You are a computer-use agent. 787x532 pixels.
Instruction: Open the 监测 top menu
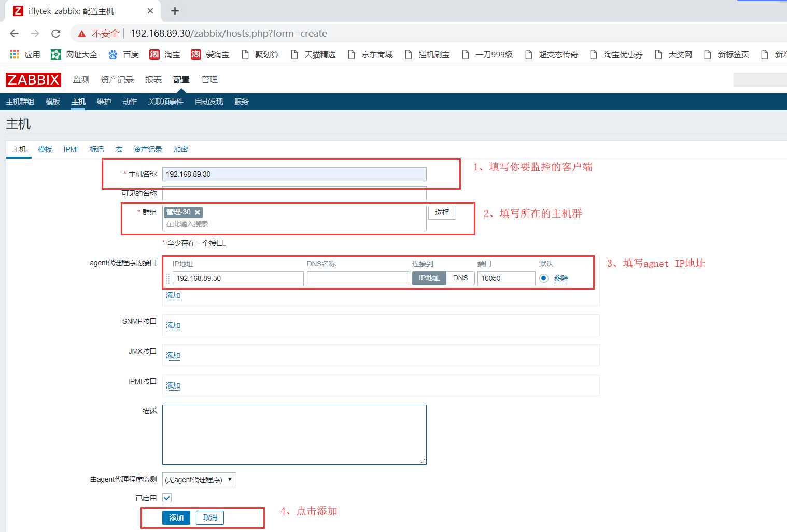[81, 79]
